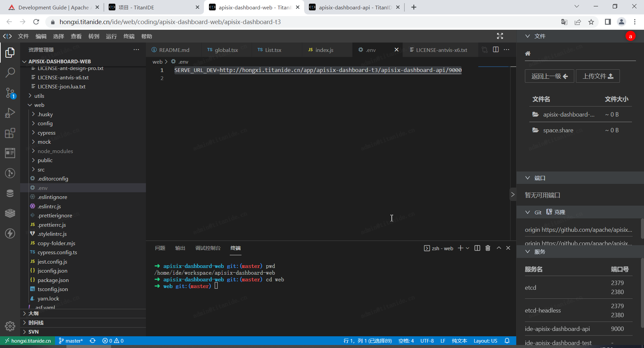The height and width of the screenshot is (348, 644).
Task: Kill the terminal with trash icon
Action: pos(488,248)
